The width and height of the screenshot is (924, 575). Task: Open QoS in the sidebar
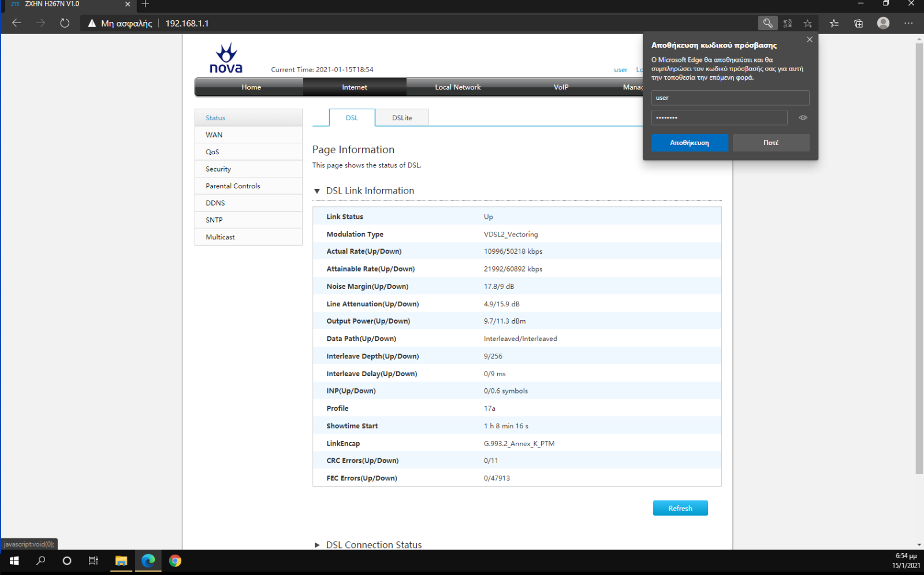click(x=248, y=152)
